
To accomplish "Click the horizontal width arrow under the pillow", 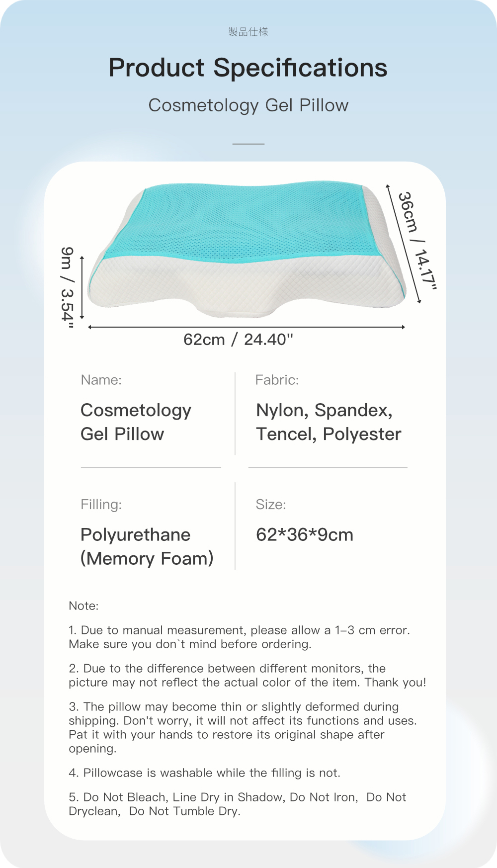I will 247,327.
